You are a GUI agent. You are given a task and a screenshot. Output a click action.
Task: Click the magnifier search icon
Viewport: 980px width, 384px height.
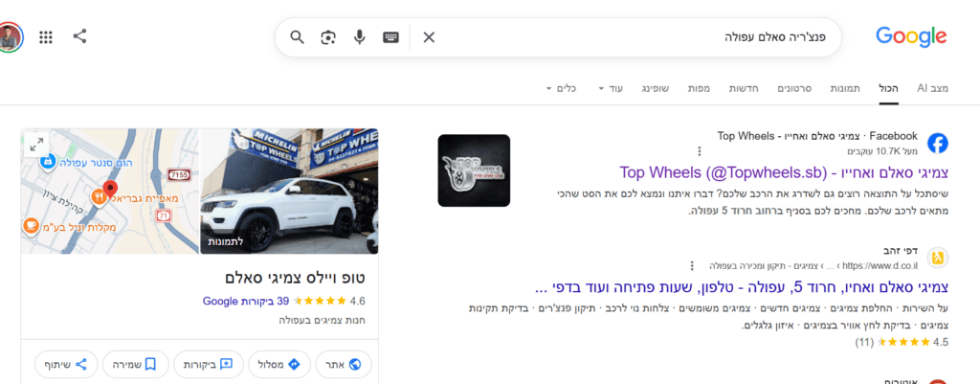[x=297, y=37]
